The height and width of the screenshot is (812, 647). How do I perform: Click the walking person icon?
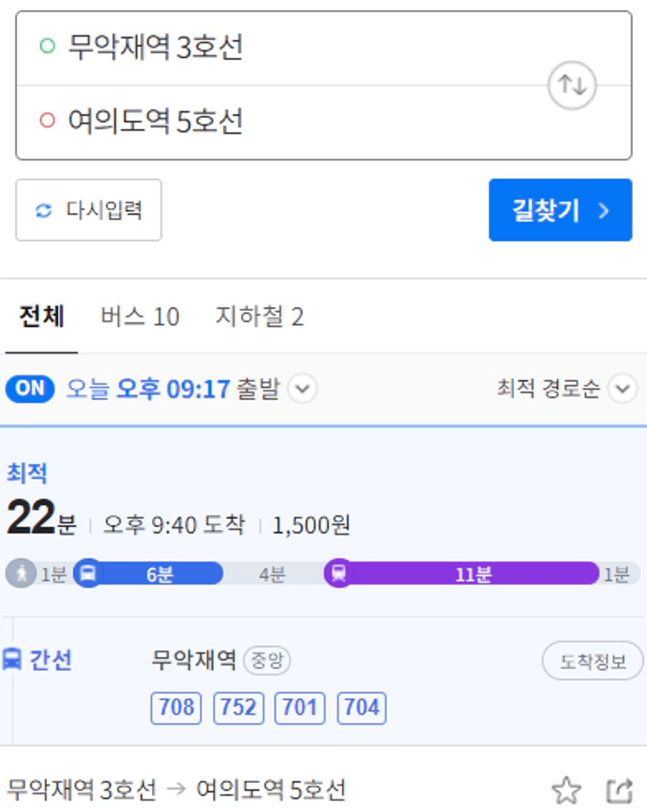click(x=20, y=573)
